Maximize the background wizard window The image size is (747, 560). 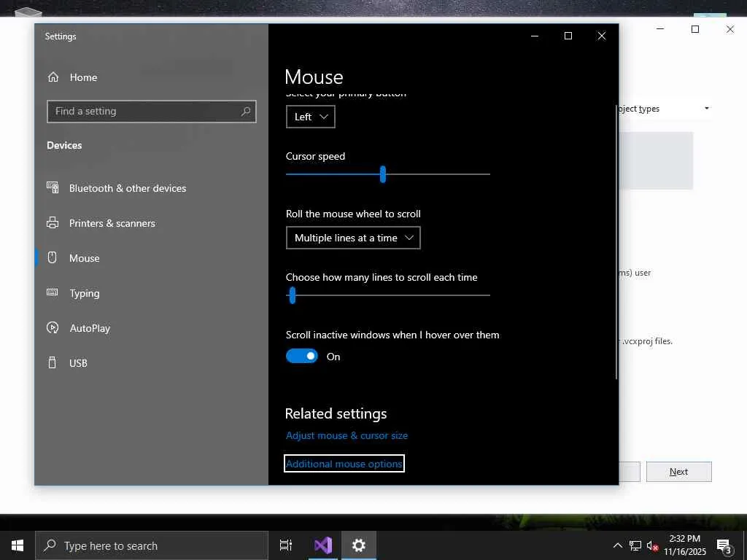[695, 29]
